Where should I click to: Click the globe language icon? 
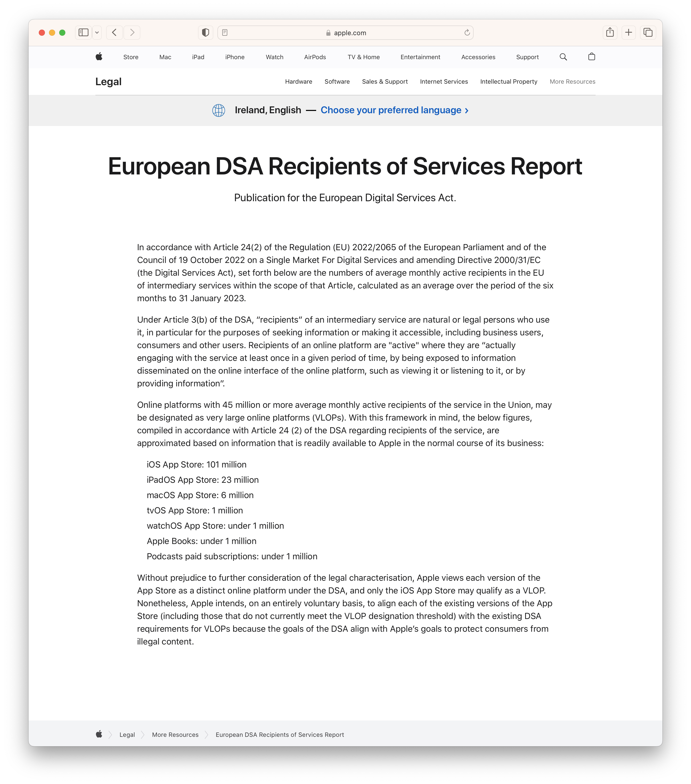coord(219,110)
